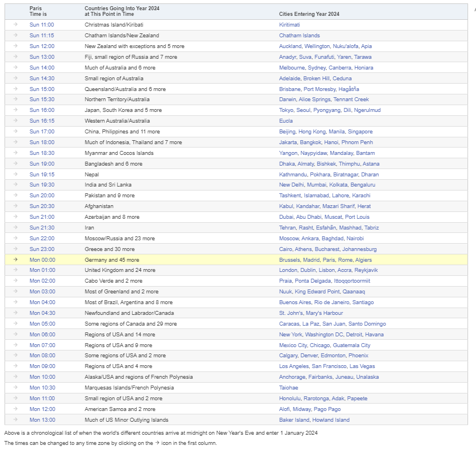Image resolution: width=476 pixels, height=450 pixels.
Task: Click the arrow icon in the Sun 15:00 row
Action: 15,89
